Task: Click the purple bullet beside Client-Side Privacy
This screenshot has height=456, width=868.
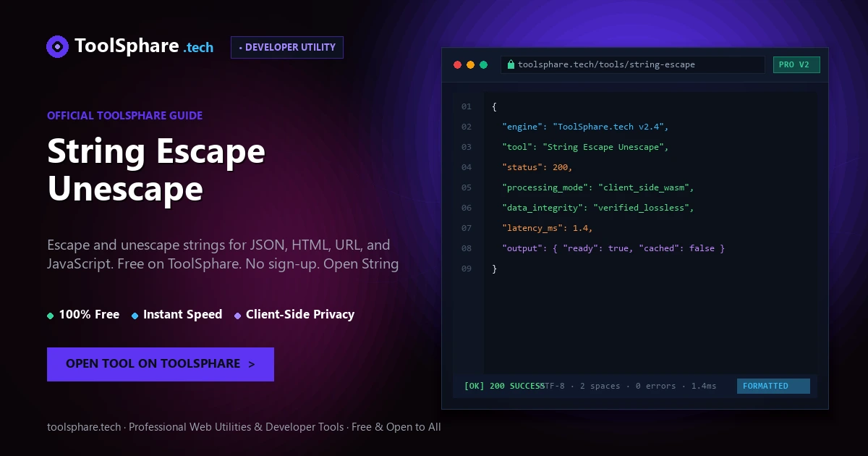Action: (x=237, y=316)
